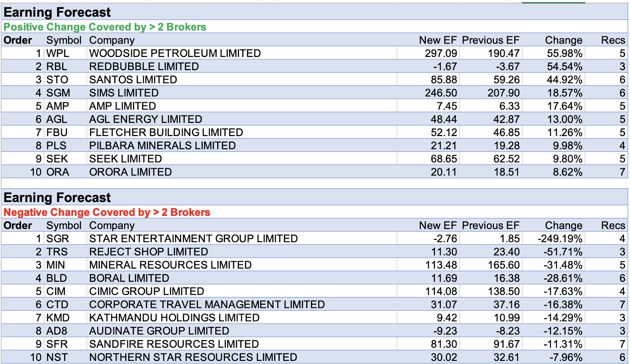
Task: Select Sandfire's 81.30 New EF value
Action: pyautogui.click(x=444, y=344)
